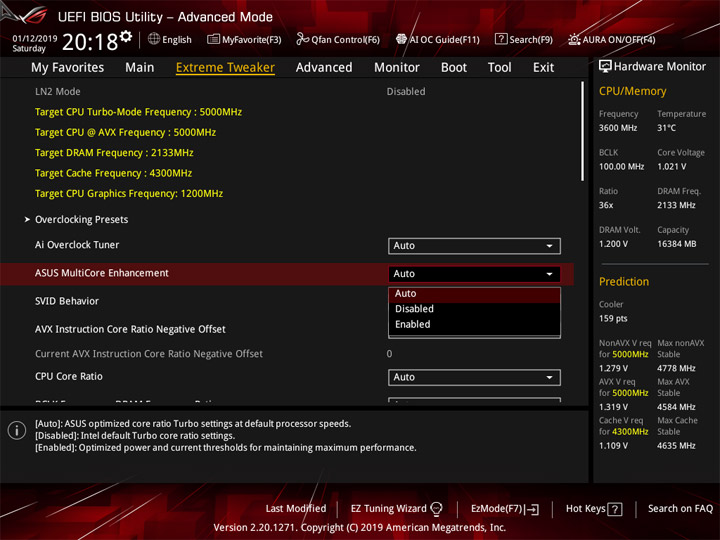Click the 20:18 clock display
Screen dimensions: 720x540
point(90,42)
